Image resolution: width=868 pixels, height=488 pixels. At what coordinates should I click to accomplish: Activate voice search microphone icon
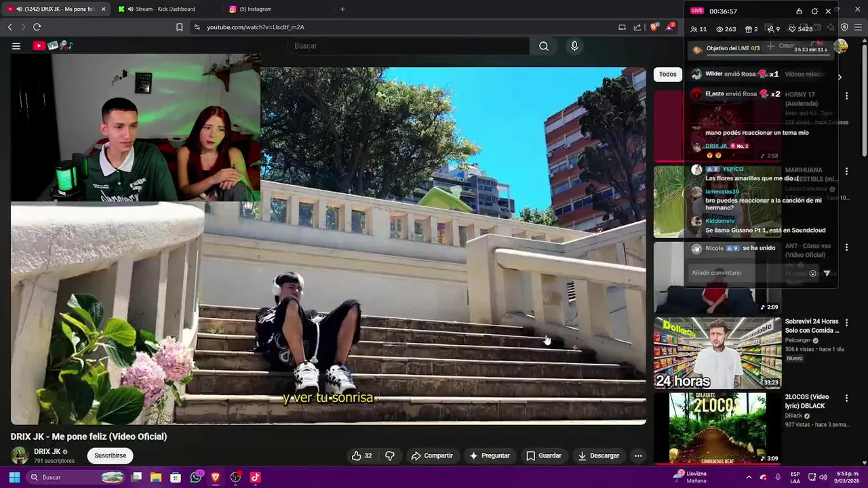pyautogui.click(x=574, y=46)
